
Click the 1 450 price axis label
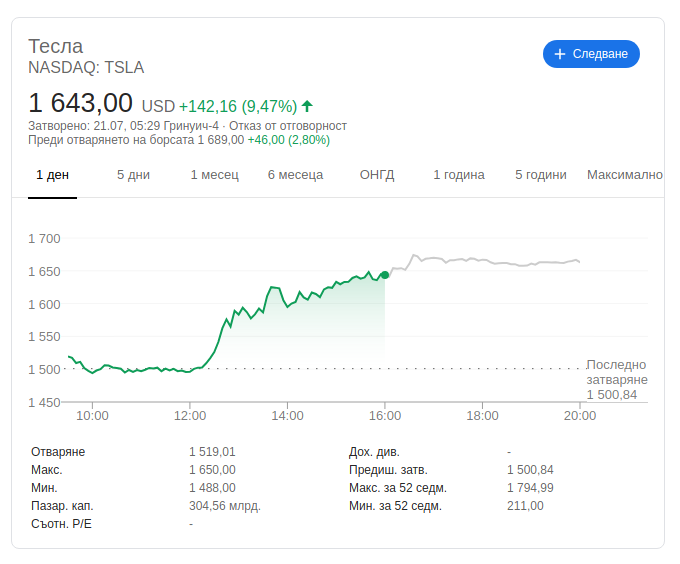(44, 403)
